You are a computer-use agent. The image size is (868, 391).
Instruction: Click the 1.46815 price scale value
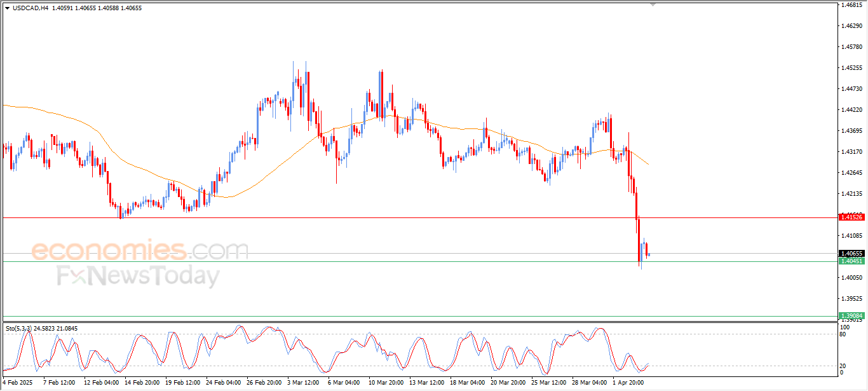point(851,5)
